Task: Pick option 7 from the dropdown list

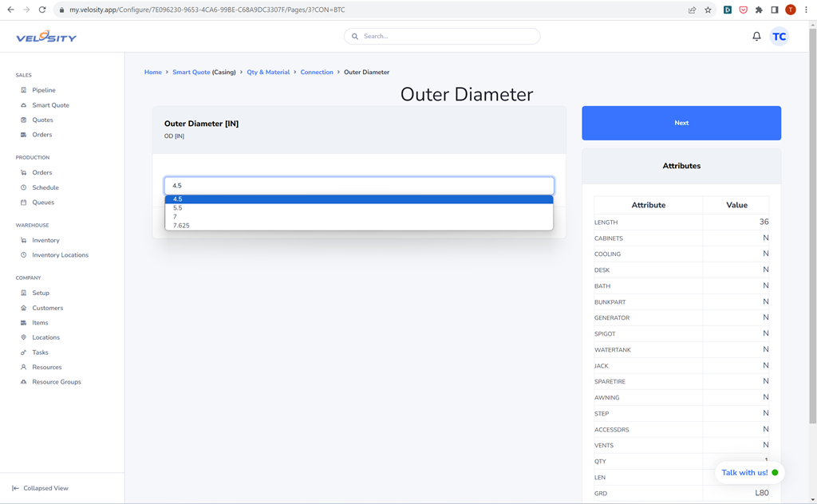Action: click(x=175, y=217)
